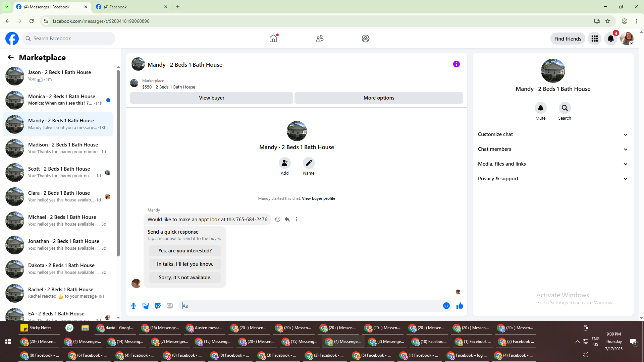The height and width of the screenshot is (362, 644).
Task: Click the More options button
Action: point(379,98)
